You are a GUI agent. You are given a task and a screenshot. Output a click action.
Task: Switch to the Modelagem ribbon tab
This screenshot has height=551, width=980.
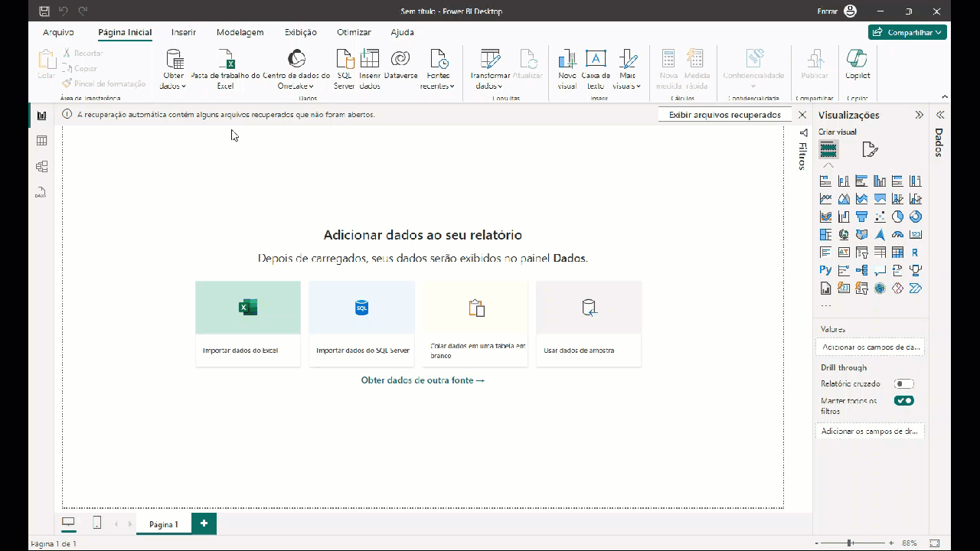240,32
